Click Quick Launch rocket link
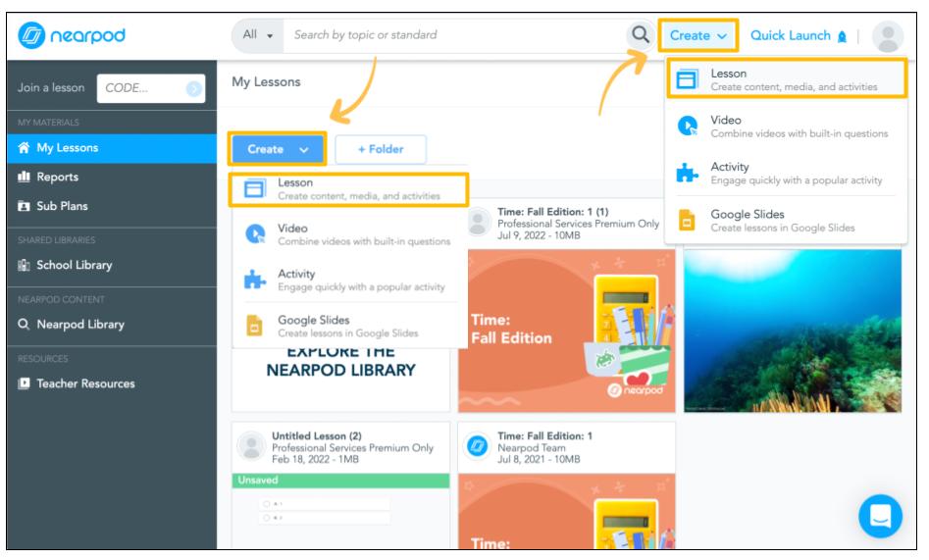The height and width of the screenshot is (560, 929). click(796, 35)
